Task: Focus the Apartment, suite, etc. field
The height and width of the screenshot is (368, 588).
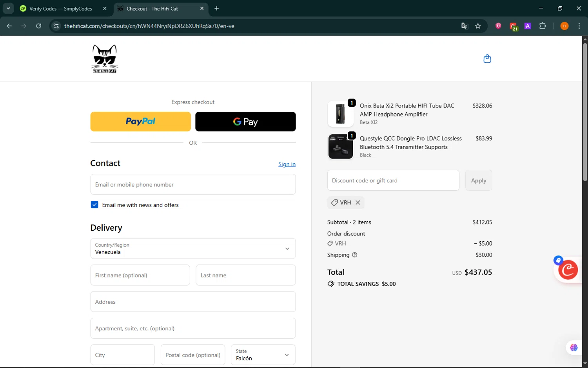Action: point(193,328)
